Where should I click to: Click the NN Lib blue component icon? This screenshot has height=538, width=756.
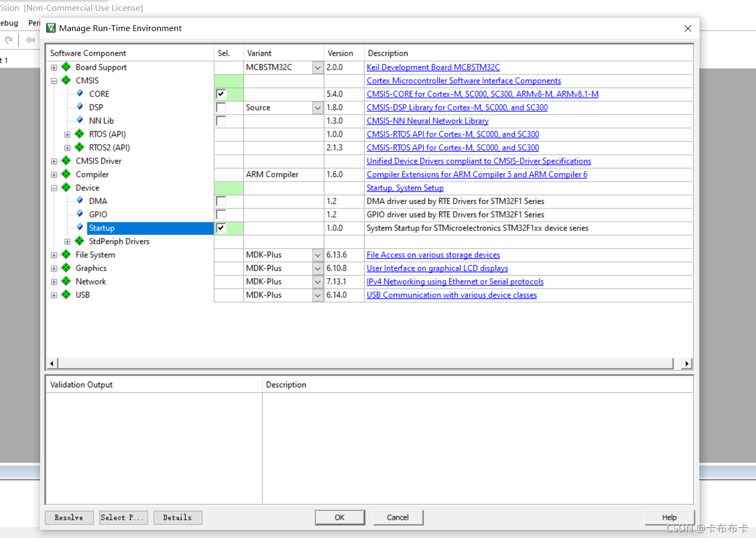[x=80, y=120]
